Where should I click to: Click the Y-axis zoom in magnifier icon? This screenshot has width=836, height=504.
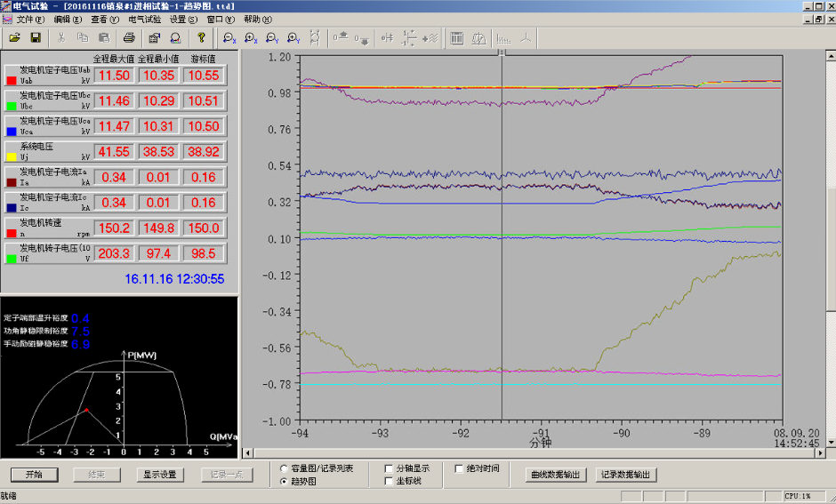293,38
